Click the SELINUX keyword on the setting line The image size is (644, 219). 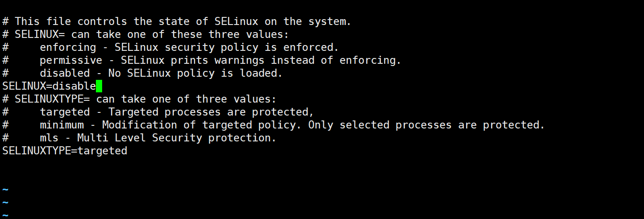pos(24,86)
